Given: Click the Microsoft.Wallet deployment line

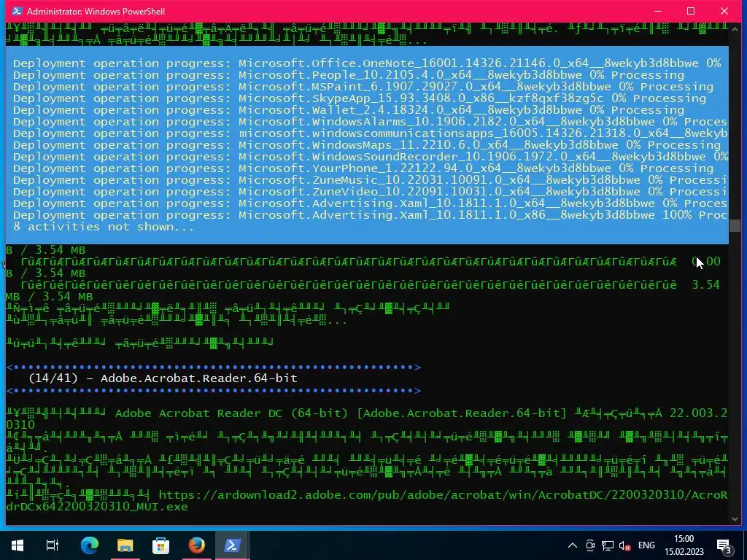Looking at the screenshot, I should tap(348, 110).
